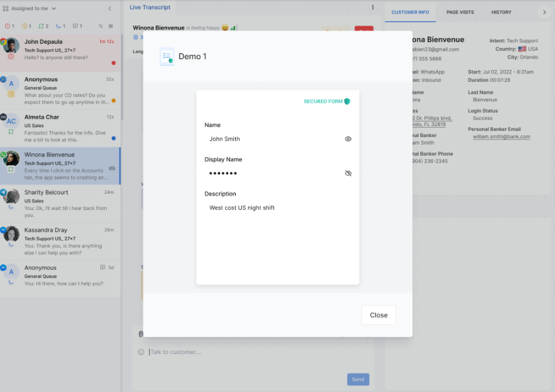Open the History tab
Image resolution: width=555 pixels, height=392 pixels.
[x=501, y=12]
